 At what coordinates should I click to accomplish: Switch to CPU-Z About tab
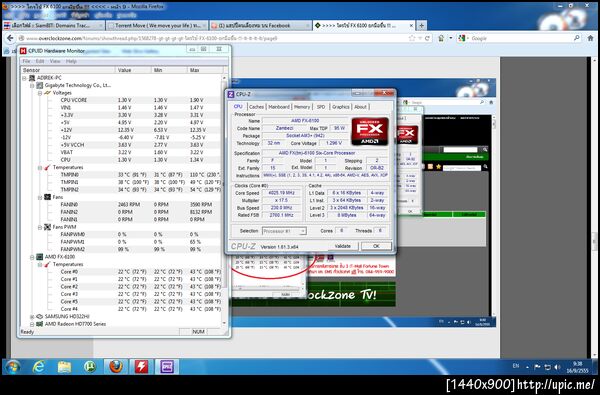coord(360,107)
